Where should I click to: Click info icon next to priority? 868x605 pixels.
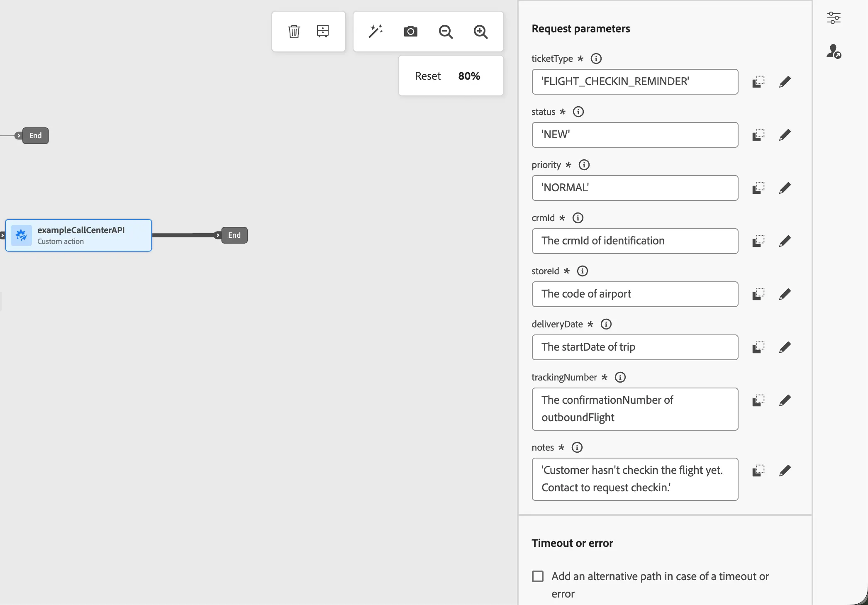point(584,165)
